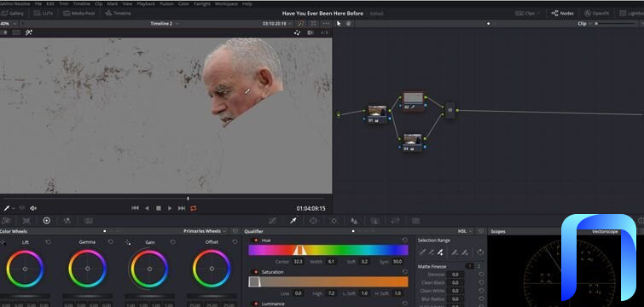644x307 pixels.
Task: Disable the Luminance qualifier toggle
Action: click(x=256, y=304)
